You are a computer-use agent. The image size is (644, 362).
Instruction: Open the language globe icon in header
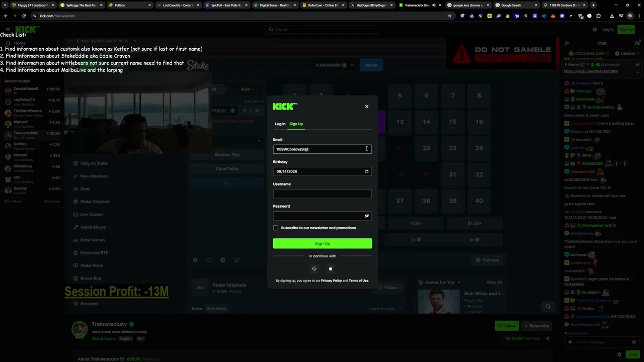594,30
